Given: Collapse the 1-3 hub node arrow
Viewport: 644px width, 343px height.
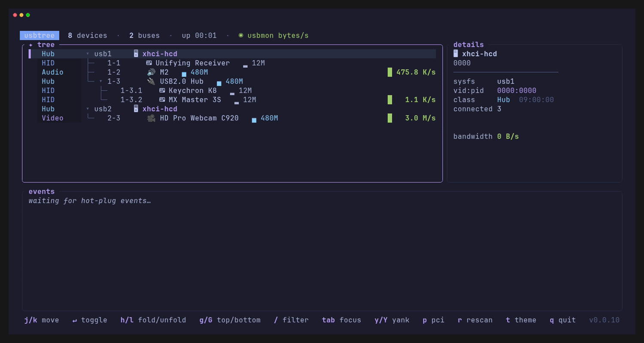Looking at the screenshot, I should [101, 81].
